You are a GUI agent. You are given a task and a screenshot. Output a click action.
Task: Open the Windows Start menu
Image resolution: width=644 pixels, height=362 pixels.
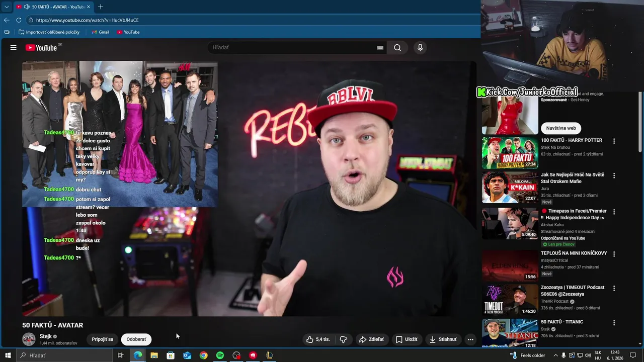[x=8, y=355]
